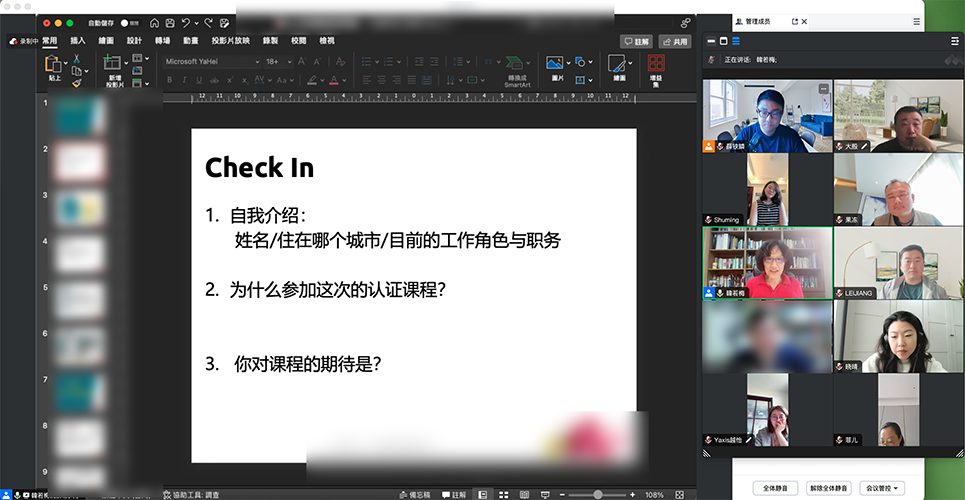This screenshot has height=500, width=965.
Task: Click the 共用 share button
Action: (675, 42)
